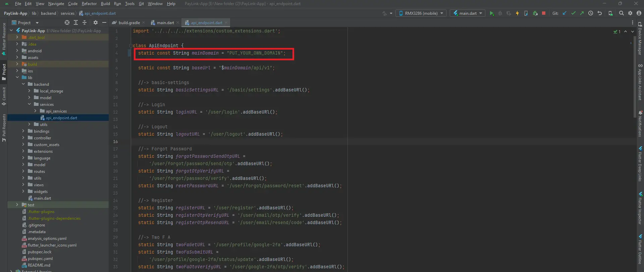Select README.md in project tree
The width and height of the screenshot is (644, 272).
pos(39,265)
